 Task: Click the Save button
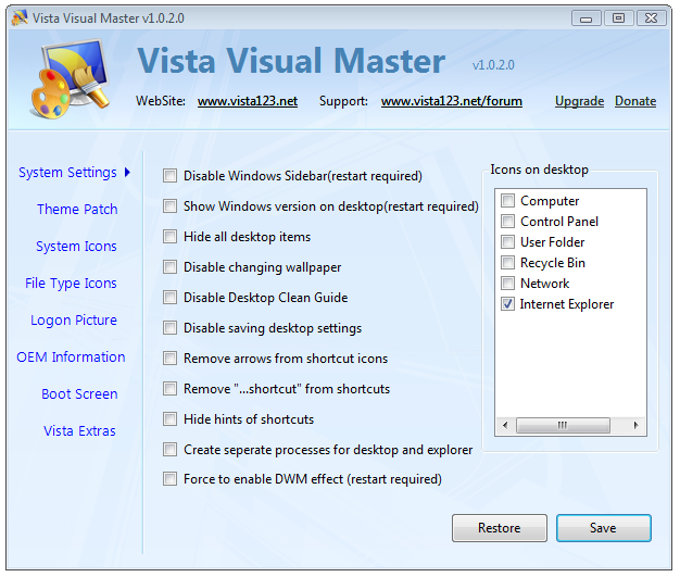[604, 528]
